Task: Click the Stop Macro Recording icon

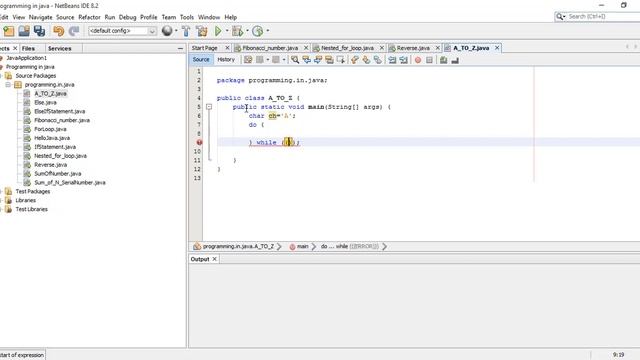Action: [x=429, y=60]
